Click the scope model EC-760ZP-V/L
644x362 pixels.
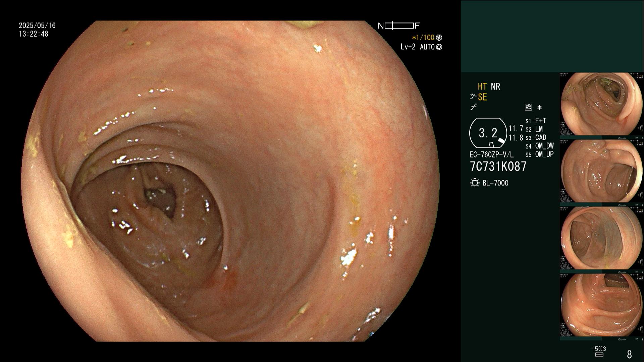[x=491, y=155]
